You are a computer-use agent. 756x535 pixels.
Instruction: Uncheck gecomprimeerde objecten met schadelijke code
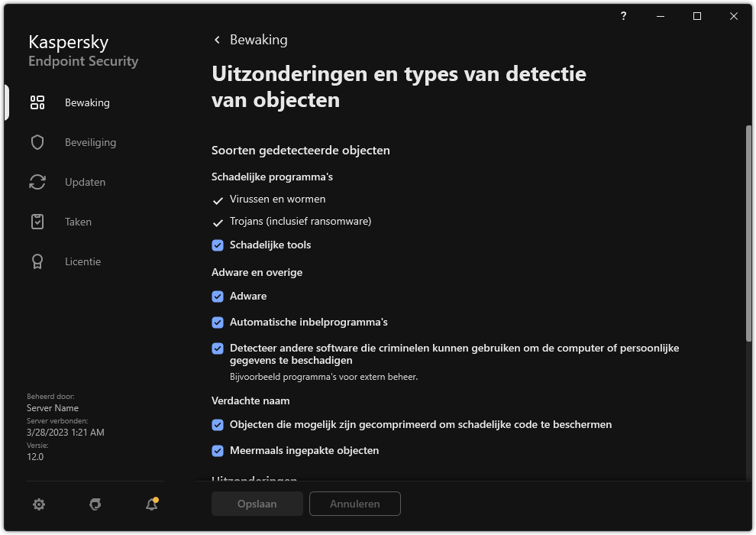click(x=218, y=424)
